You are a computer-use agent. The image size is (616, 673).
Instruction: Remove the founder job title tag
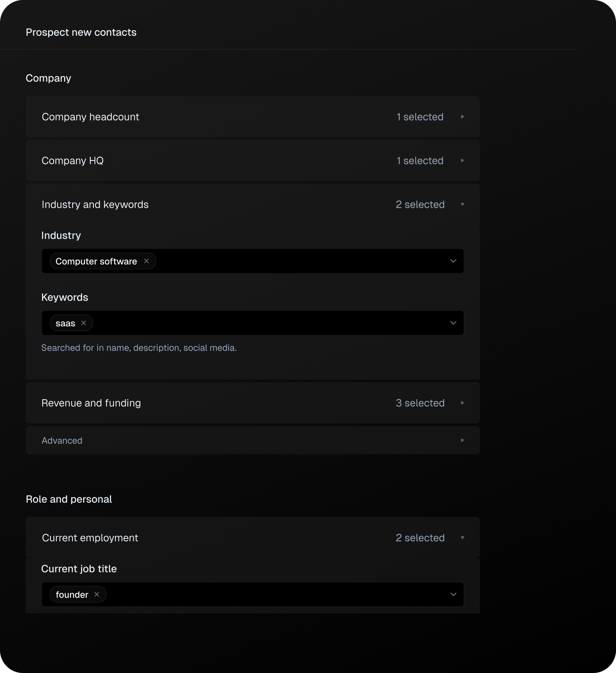point(97,594)
